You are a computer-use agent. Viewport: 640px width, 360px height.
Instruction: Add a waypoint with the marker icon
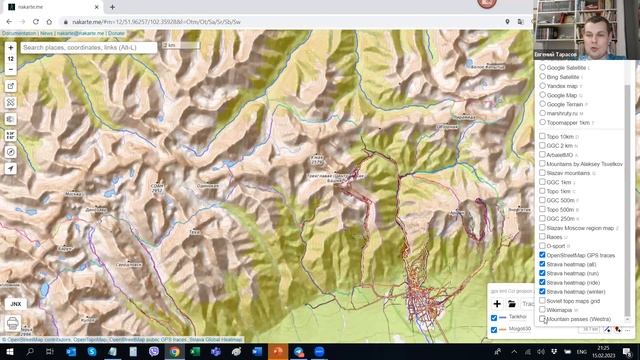(618, 330)
